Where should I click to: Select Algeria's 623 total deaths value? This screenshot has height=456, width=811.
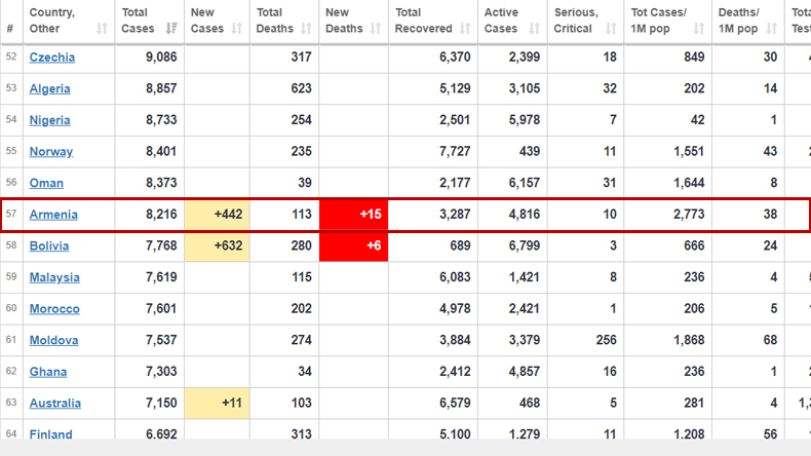coord(301,88)
